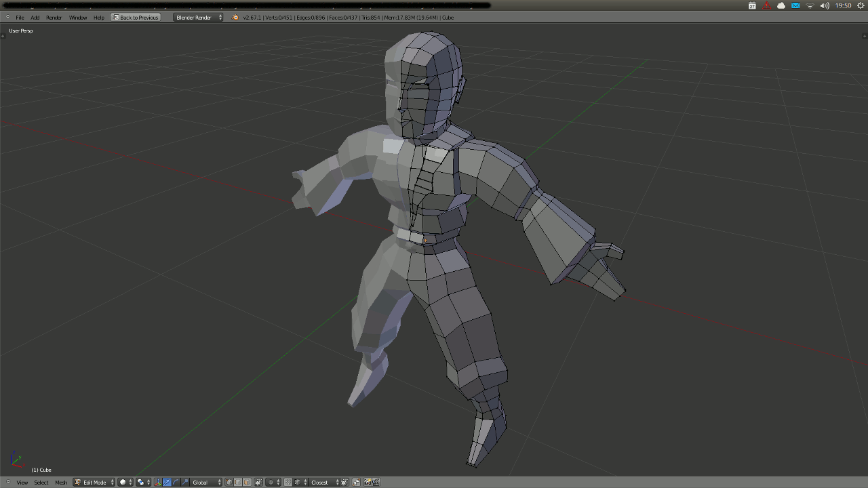
Task: Select the rotate manipulator arc icon
Action: coord(176,483)
